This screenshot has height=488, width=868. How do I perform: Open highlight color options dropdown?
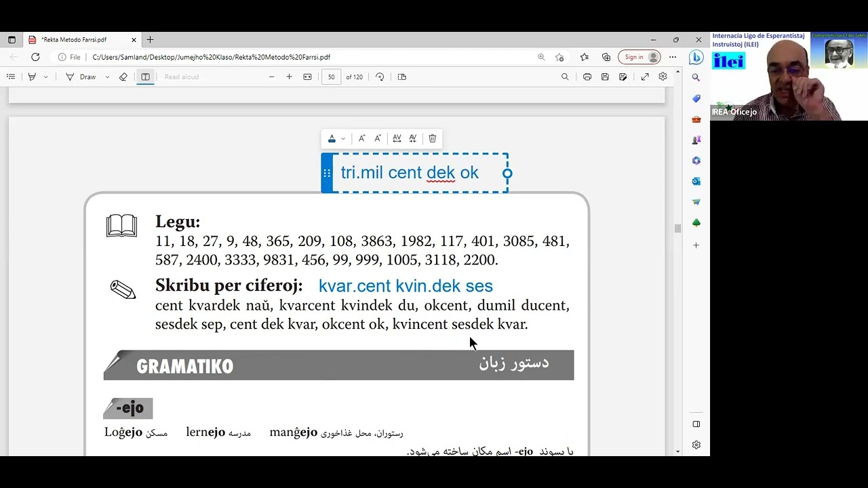(46, 77)
